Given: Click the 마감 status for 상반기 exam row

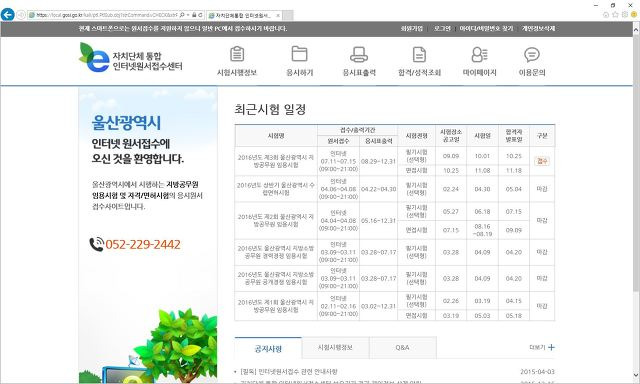Looking at the screenshot, I should coord(542,189).
